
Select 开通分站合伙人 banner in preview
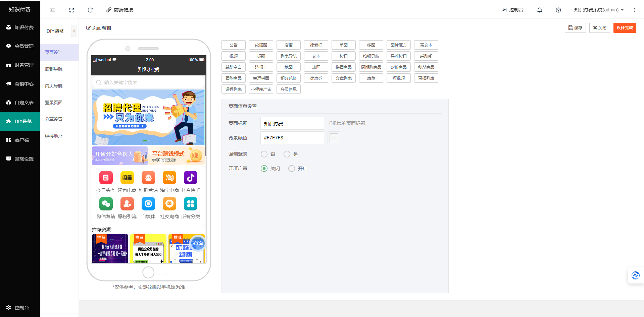click(x=120, y=156)
